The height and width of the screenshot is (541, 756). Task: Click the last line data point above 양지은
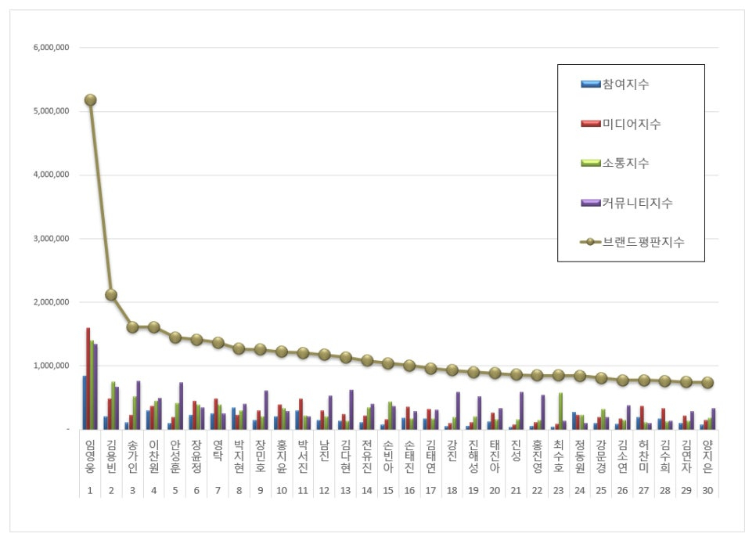[x=707, y=382]
